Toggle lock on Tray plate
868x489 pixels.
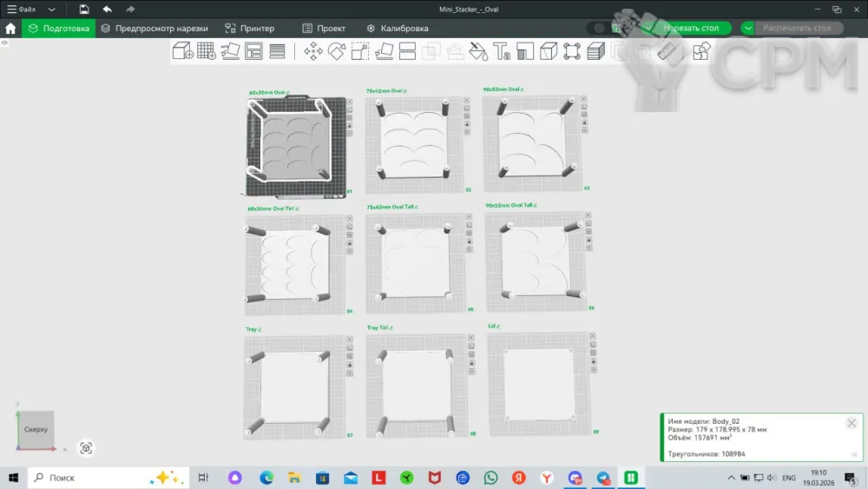pyautogui.click(x=349, y=365)
